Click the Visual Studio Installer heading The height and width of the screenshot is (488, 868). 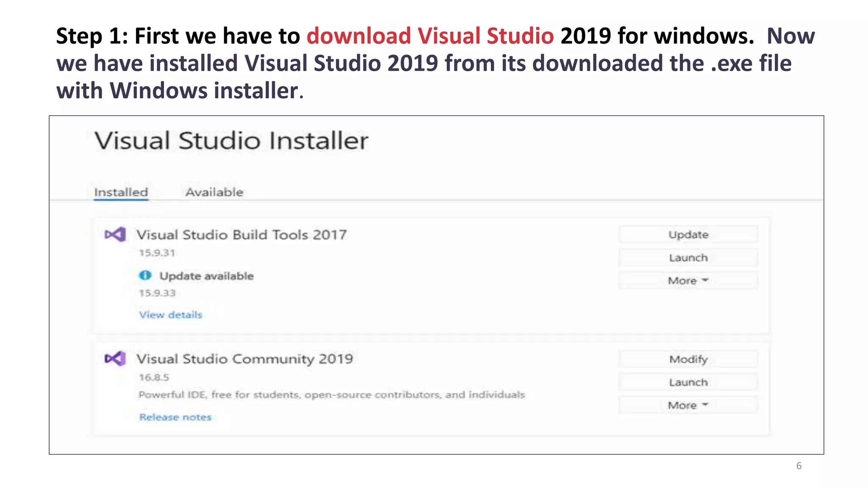click(x=231, y=141)
